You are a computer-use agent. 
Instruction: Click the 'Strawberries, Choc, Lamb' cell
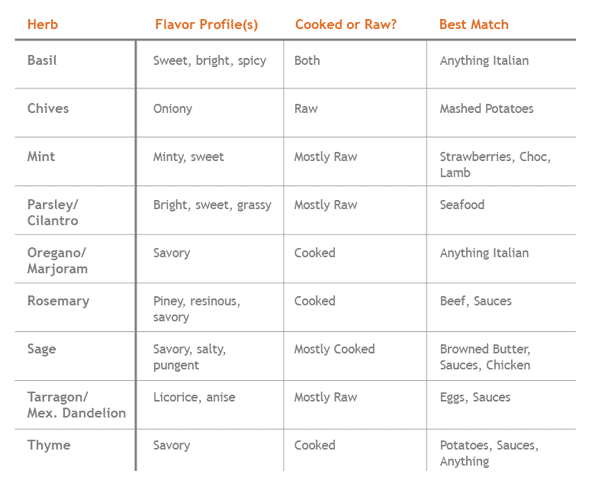(x=495, y=165)
